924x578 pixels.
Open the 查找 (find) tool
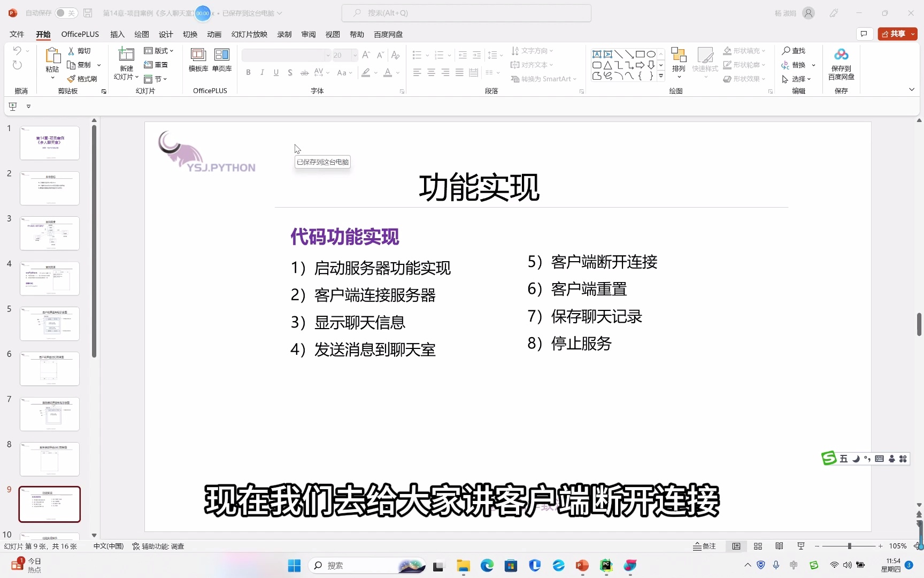[x=795, y=50]
